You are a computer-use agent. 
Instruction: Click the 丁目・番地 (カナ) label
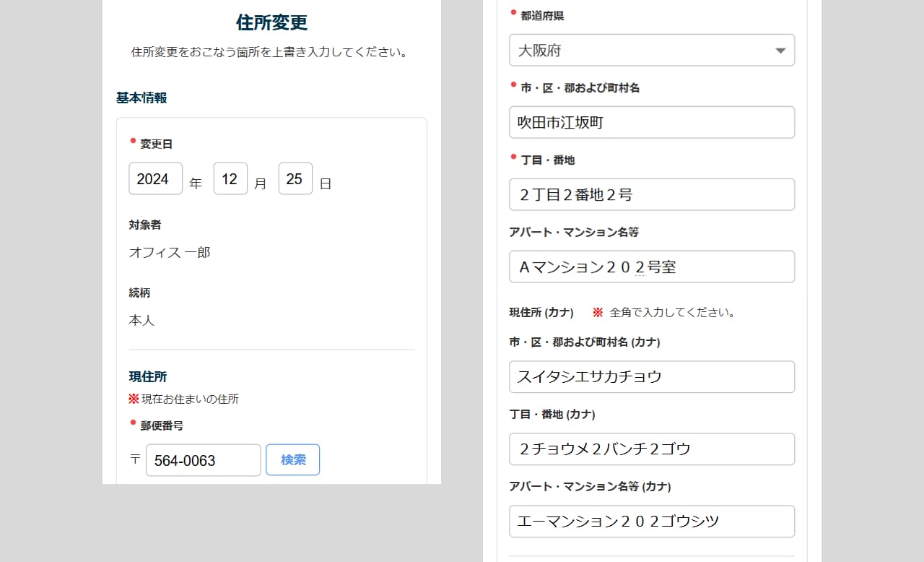click(552, 414)
